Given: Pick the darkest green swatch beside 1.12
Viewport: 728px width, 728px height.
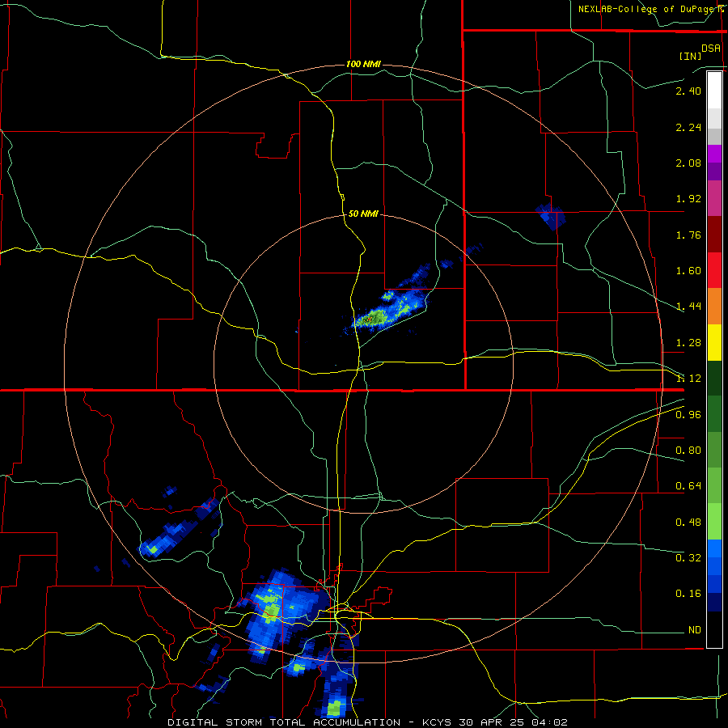Looking at the screenshot, I should [714, 379].
